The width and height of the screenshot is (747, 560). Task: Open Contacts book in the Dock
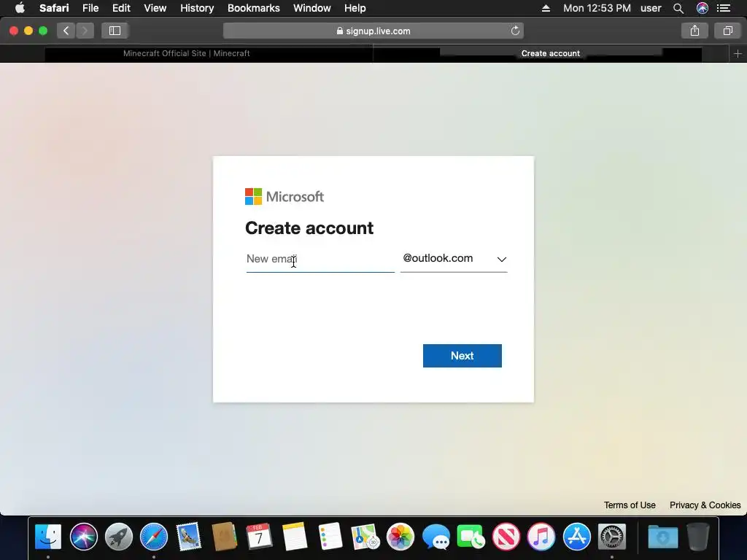pos(224,537)
